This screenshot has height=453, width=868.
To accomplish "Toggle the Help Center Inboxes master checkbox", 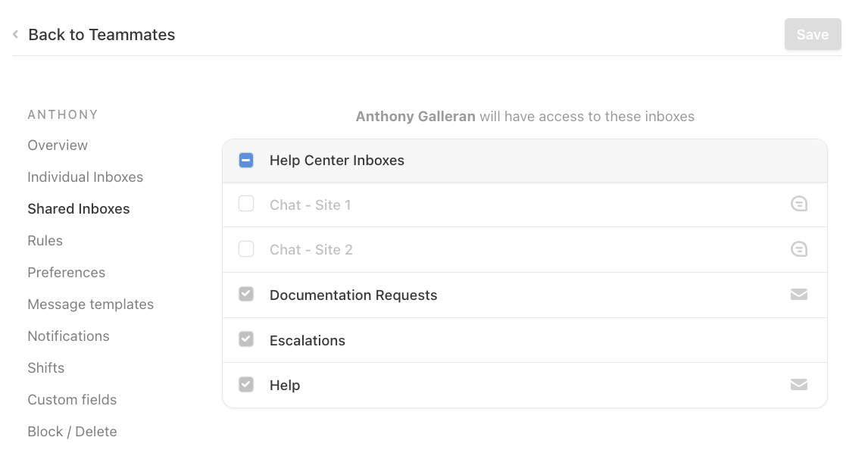I will tap(245, 160).
